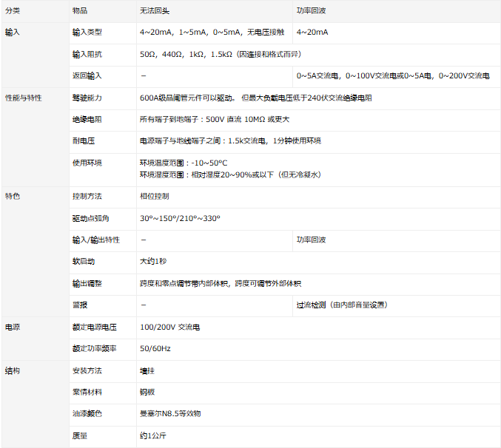The width and height of the screenshot is (501, 448).
Task: Click the 绝缘电阻 row label
Action: [87, 119]
